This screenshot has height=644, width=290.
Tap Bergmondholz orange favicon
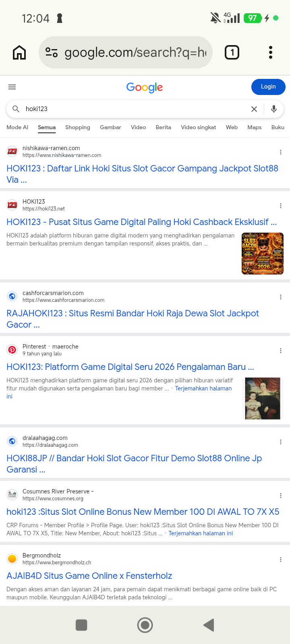pyautogui.click(x=12, y=559)
